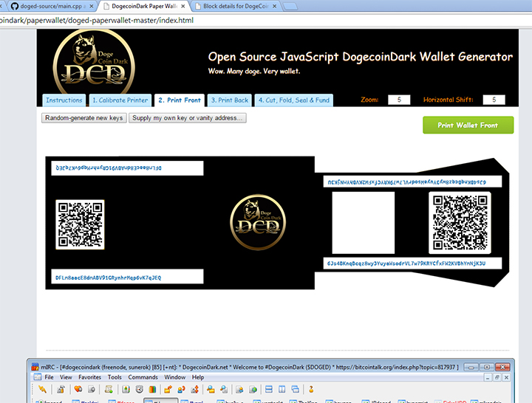Click the DCD logo in page header
This screenshot has width=532, height=403.
coord(94,63)
